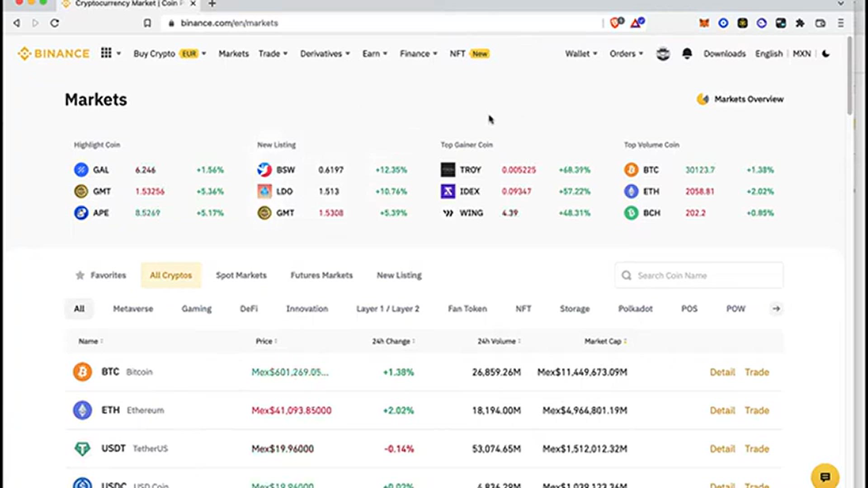The width and height of the screenshot is (868, 488).
Task: Open a new browser tab
Action: 212,4
